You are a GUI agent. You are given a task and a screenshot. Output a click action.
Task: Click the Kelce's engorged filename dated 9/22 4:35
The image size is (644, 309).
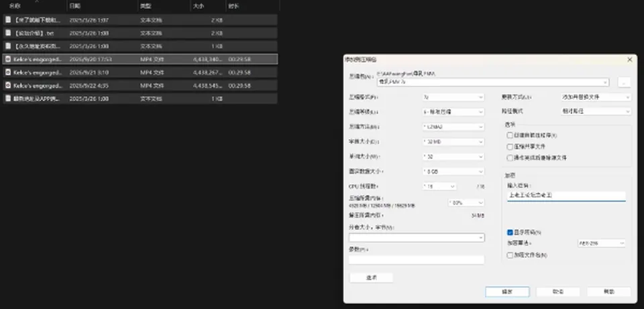click(38, 85)
